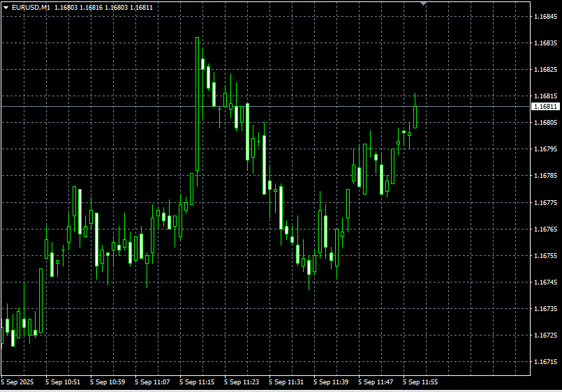Click the 5 Sep 11:55 time label
The height and width of the screenshot is (392, 562).
pyautogui.click(x=420, y=382)
